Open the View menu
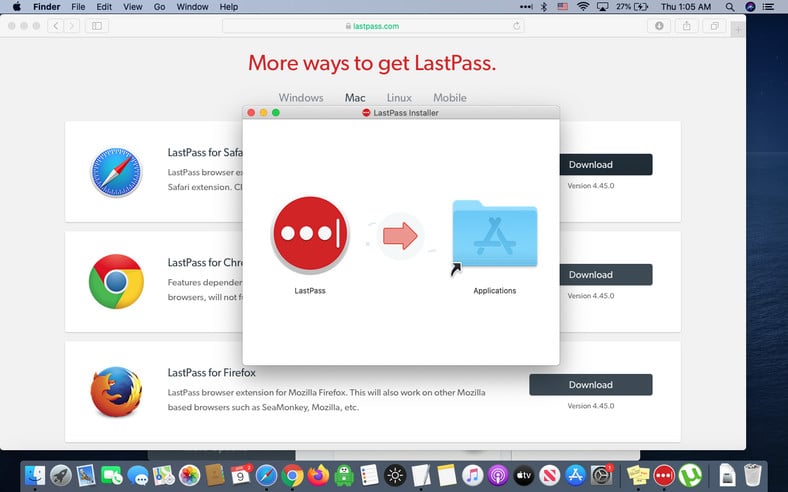788x492 pixels. [x=133, y=7]
